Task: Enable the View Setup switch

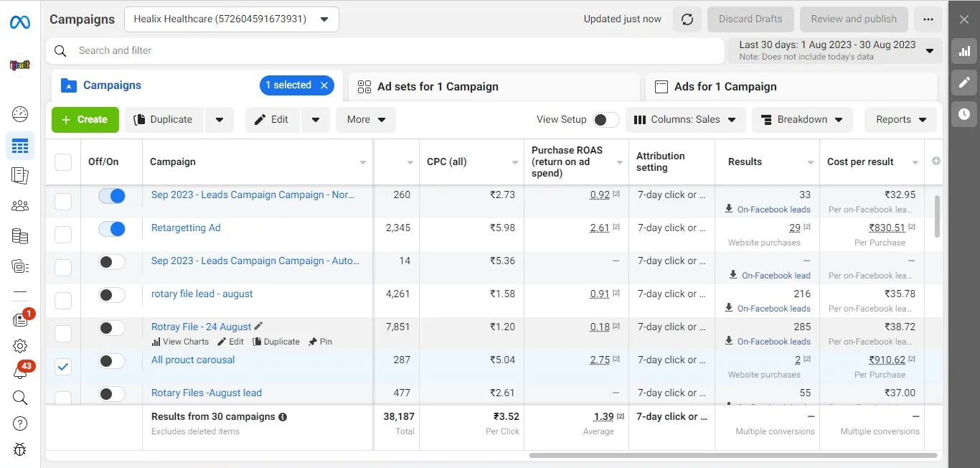Action: (606, 120)
